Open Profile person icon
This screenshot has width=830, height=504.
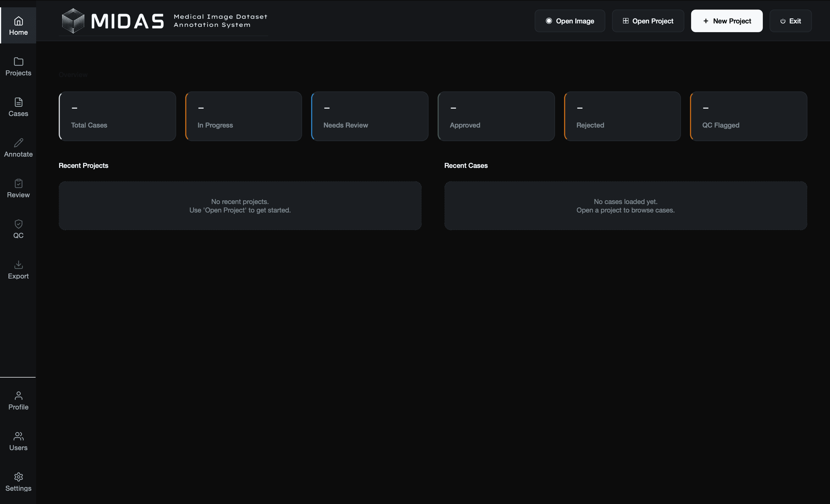point(18,396)
